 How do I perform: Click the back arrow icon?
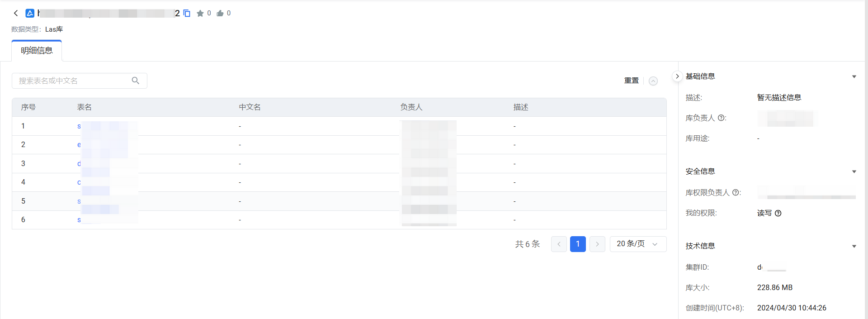[16, 13]
